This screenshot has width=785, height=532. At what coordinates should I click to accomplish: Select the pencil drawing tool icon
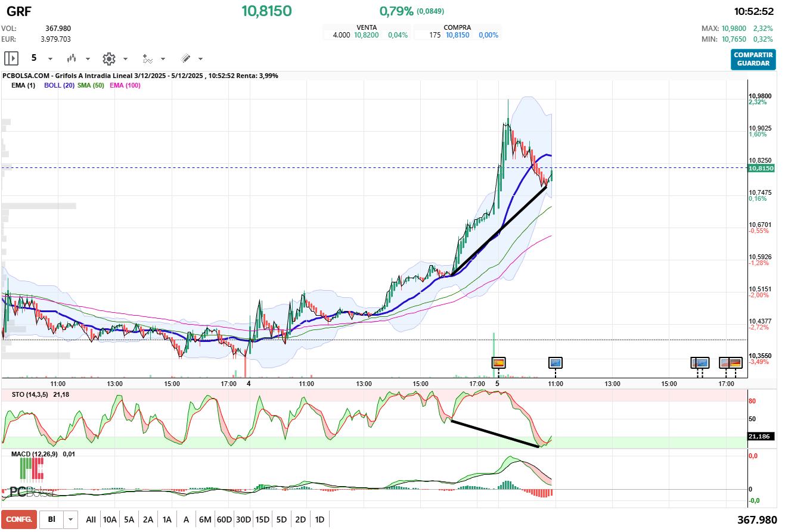[185, 58]
